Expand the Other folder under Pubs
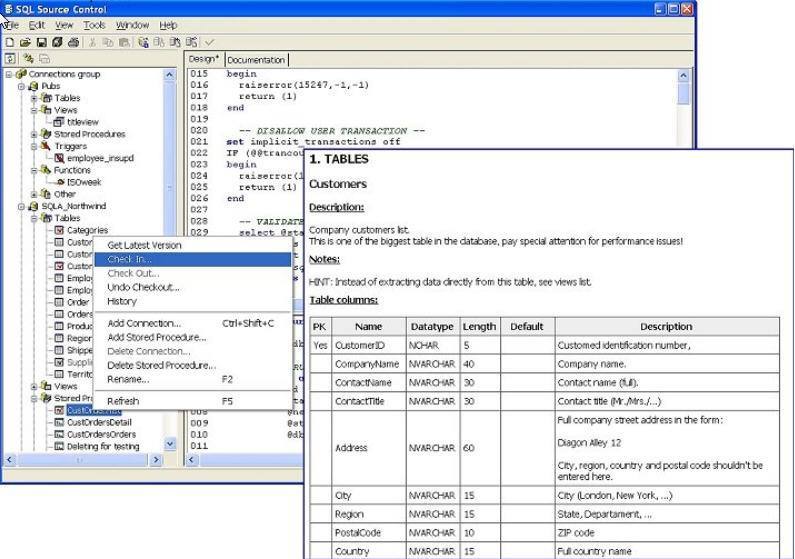The width and height of the screenshot is (795, 559). 33,194
